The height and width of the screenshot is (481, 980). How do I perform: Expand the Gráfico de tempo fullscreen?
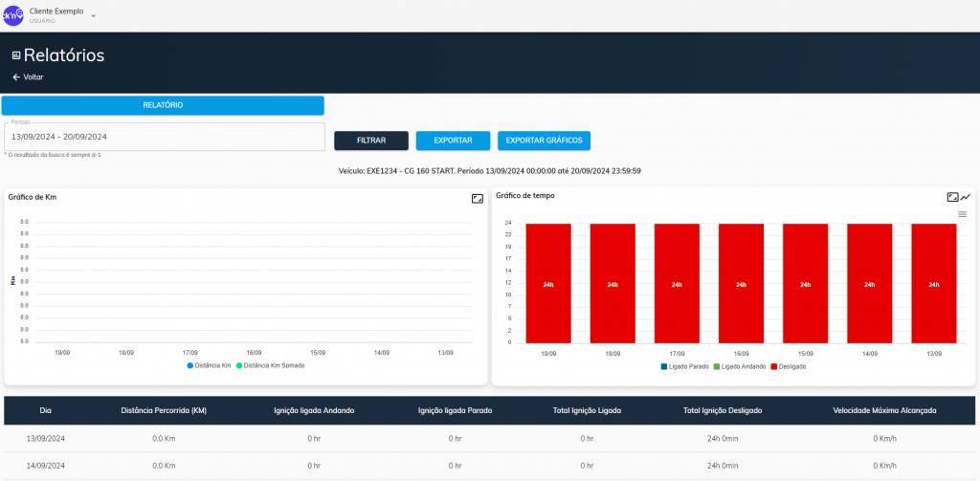[x=952, y=197]
